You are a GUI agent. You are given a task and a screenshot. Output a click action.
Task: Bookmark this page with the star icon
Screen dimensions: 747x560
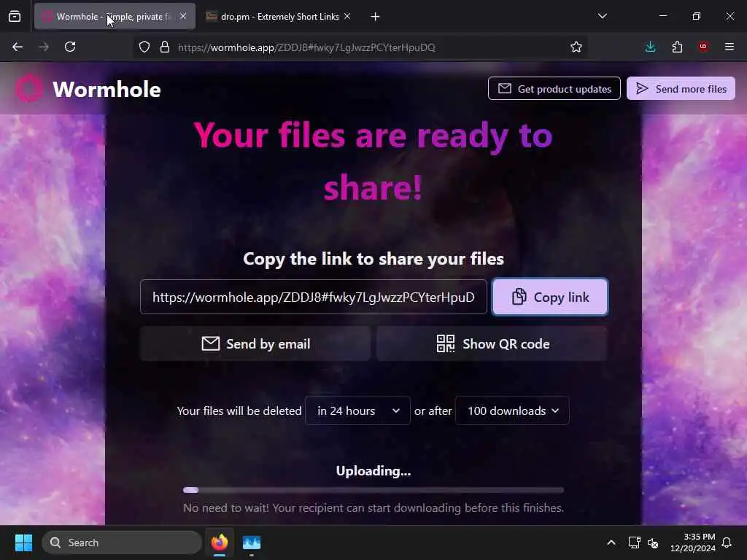(576, 47)
